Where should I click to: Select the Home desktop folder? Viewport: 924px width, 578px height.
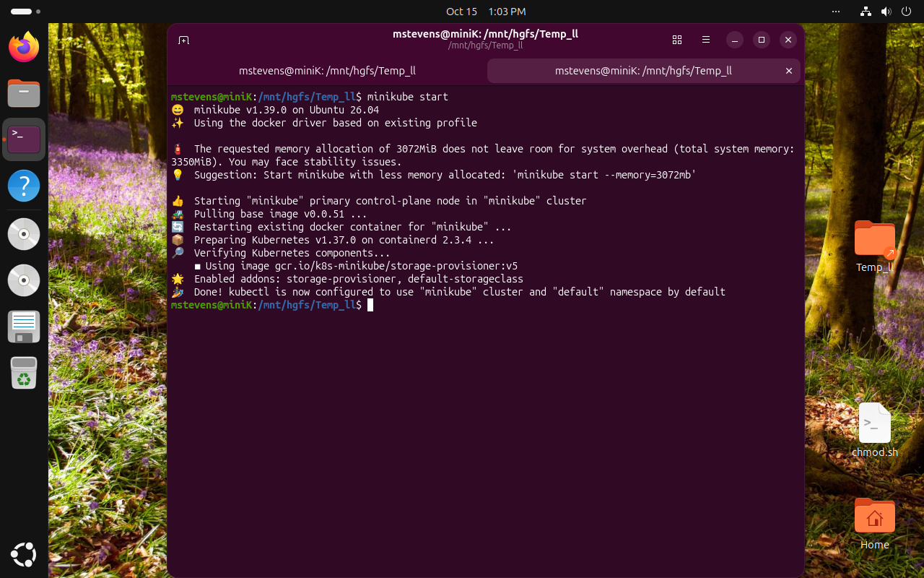click(875, 524)
